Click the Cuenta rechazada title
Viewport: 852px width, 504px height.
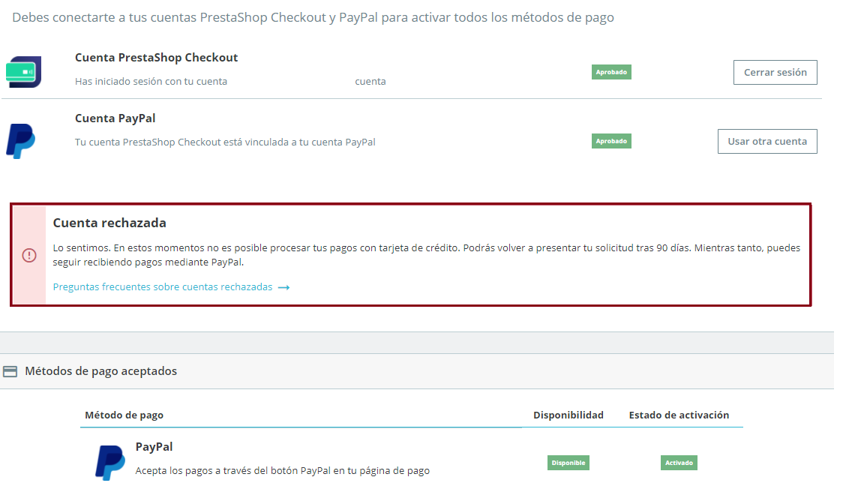109,223
